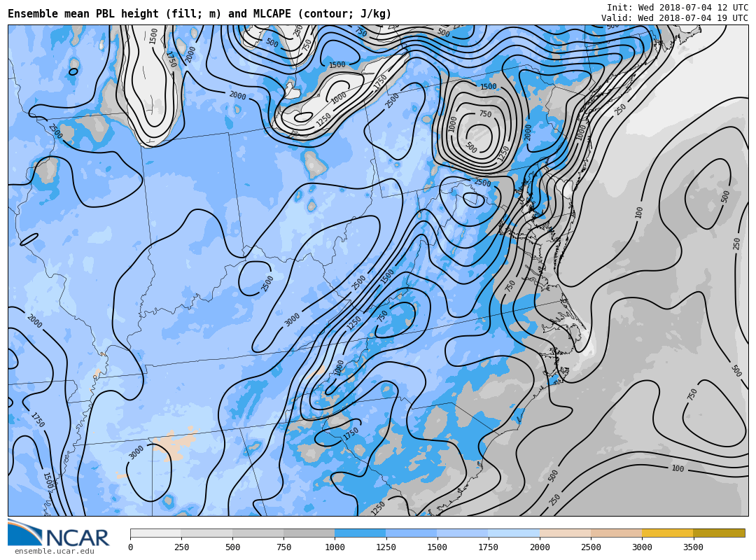
Task: Select the 250–500 light gray colorbar segment
Action: (206, 533)
